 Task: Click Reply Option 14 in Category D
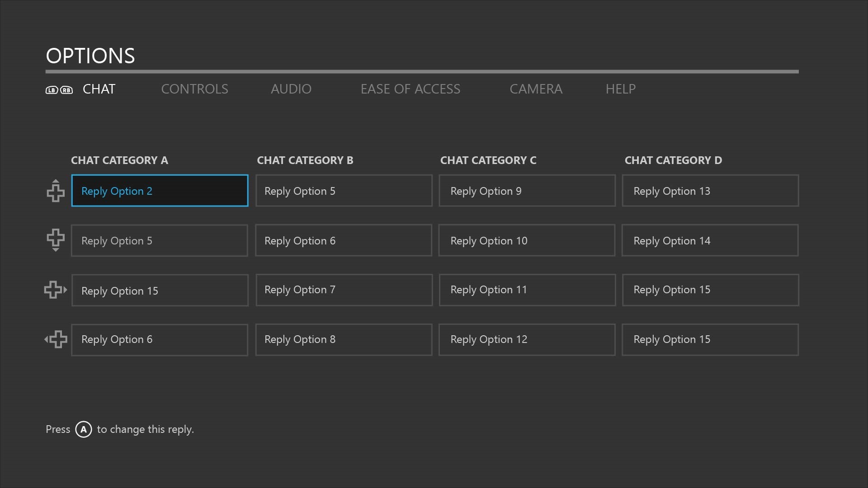coord(710,240)
